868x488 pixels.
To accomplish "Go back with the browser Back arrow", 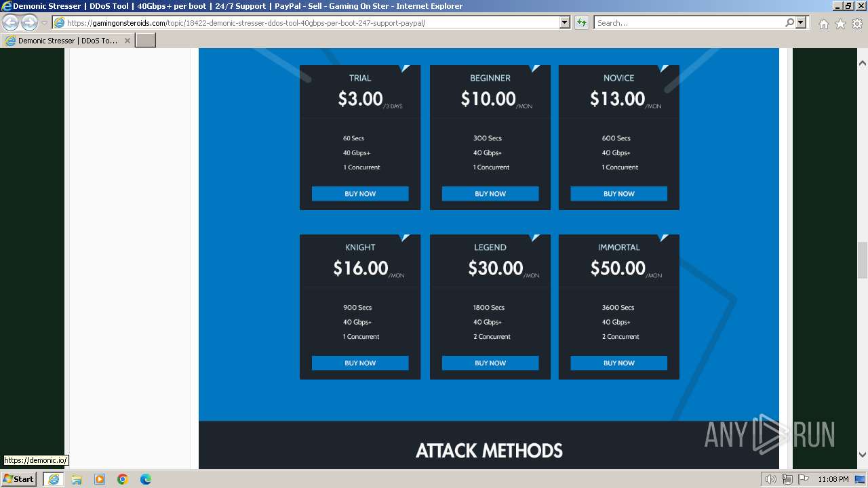I will [11, 22].
